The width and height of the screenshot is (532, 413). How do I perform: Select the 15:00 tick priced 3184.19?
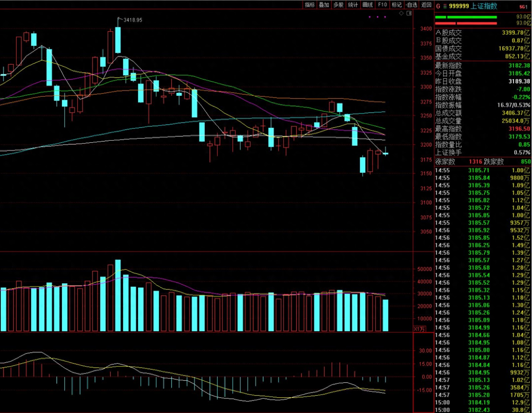click(482, 403)
